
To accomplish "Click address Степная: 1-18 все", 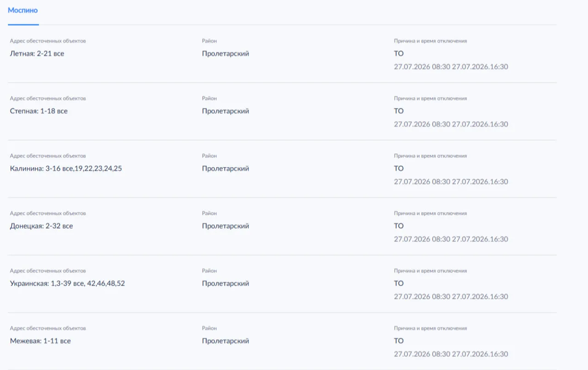I will [x=39, y=111].
